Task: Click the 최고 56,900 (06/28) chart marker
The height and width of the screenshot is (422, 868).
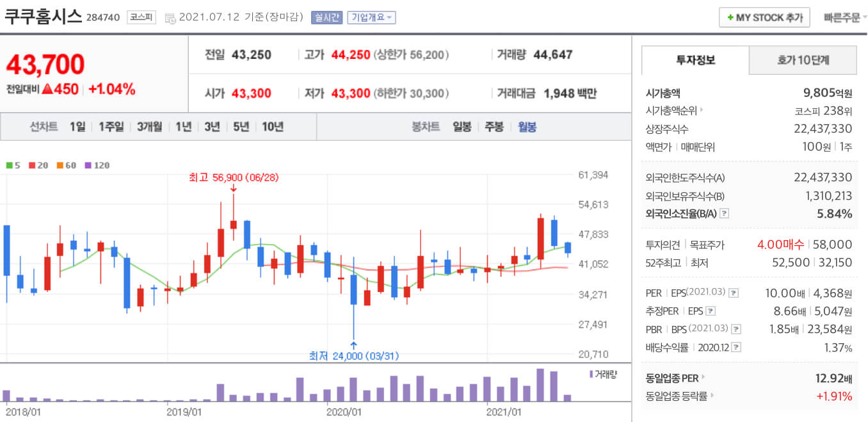Action: (x=234, y=177)
